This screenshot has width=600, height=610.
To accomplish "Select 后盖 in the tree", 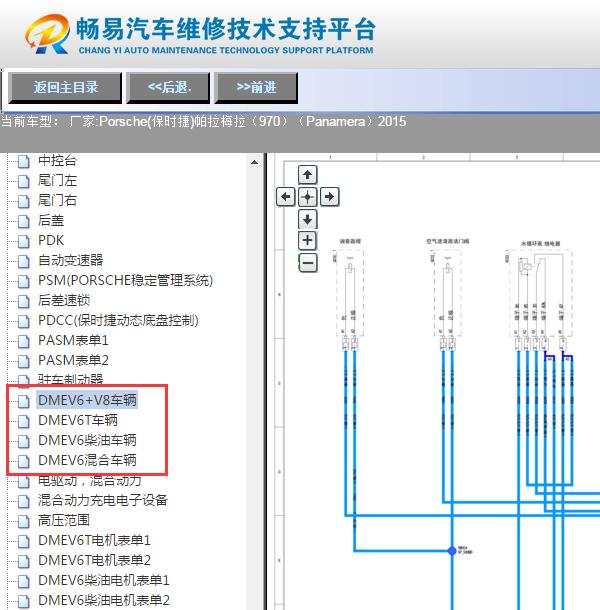I will [x=51, y=220].
